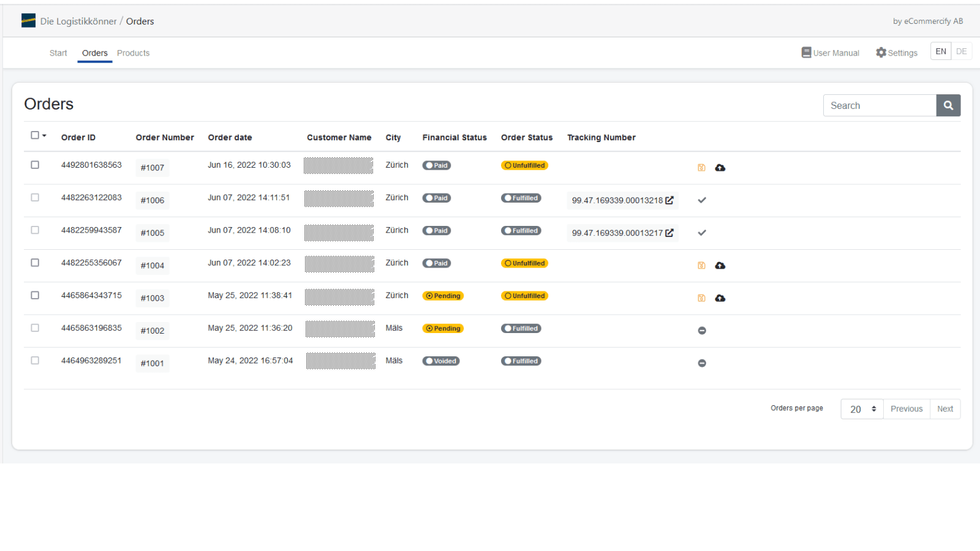Select the checkbox for order #1004
Viewport: 980px width, 551px height.
35,263
